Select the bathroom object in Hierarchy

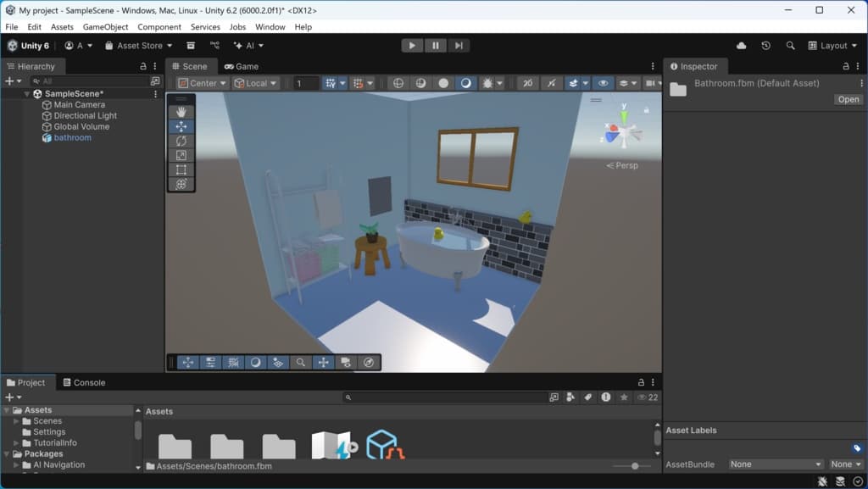coord(72,137)
